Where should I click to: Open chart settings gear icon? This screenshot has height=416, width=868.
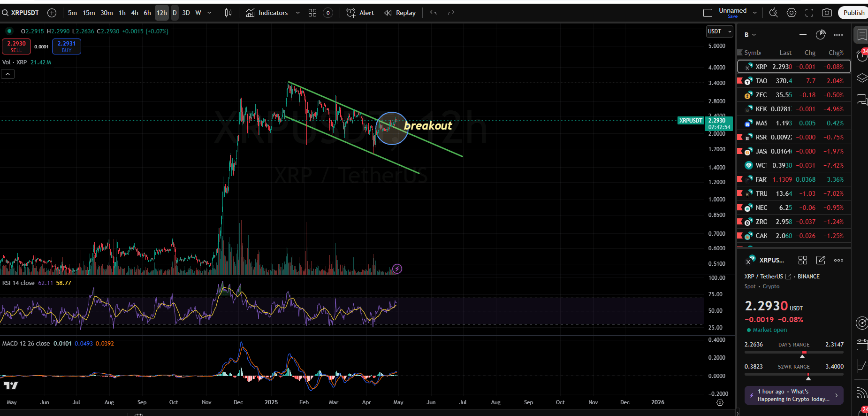tap(792, 13)
